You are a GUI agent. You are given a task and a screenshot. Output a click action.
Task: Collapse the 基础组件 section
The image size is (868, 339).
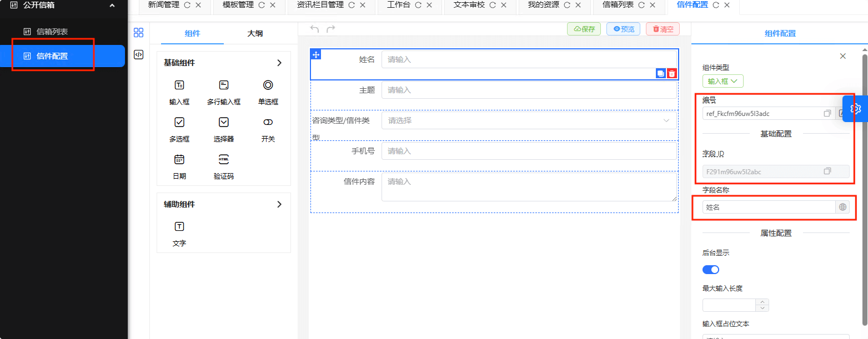point(279,63)
